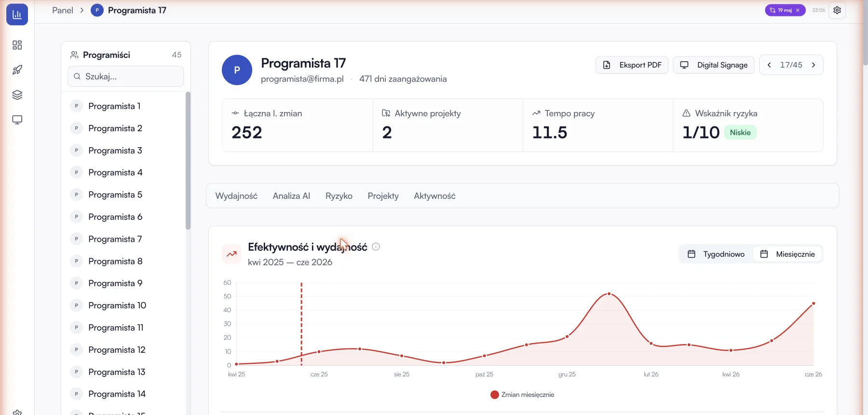Click the Łączna l. zmian commit icon
Screen dimensions: 868x415
(x=235, y=113)
